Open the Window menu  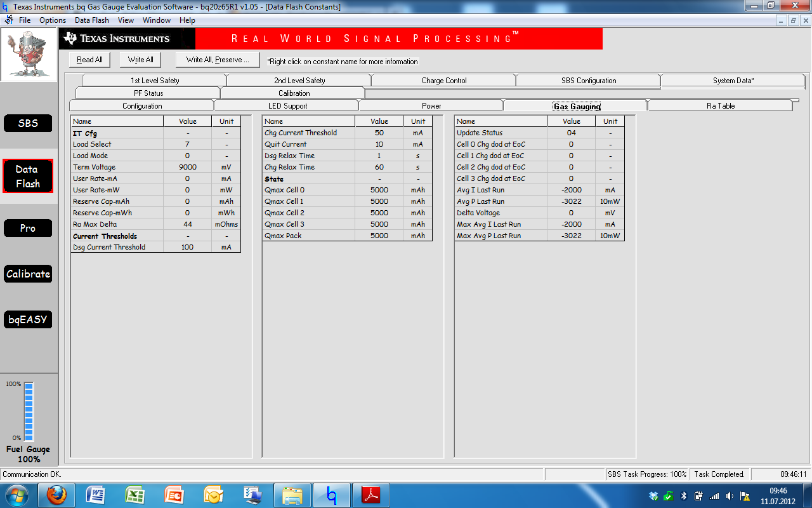157,20
